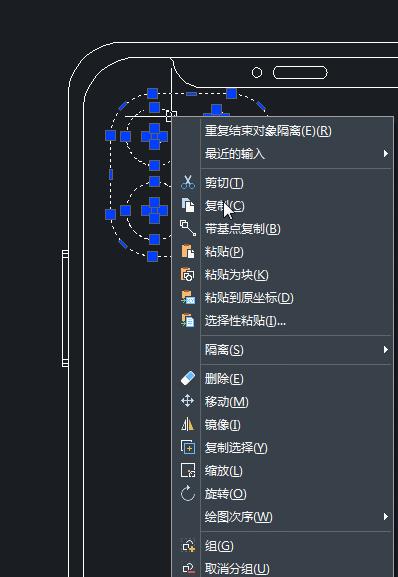Click the icon beside 粘贴到原坐标
This screenshot has width=398, height=577.
(x=188, y=297)
